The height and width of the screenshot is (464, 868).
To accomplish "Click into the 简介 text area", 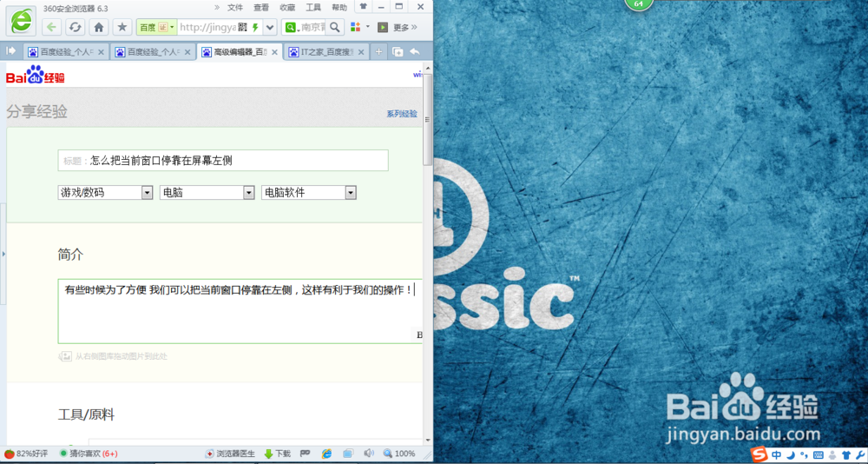I will click(x=240, y=312).
